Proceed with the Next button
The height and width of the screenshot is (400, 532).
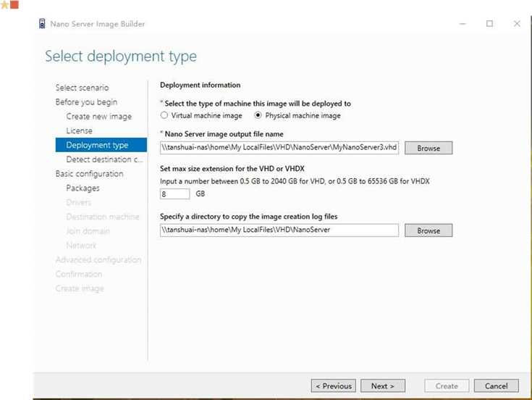383,386
